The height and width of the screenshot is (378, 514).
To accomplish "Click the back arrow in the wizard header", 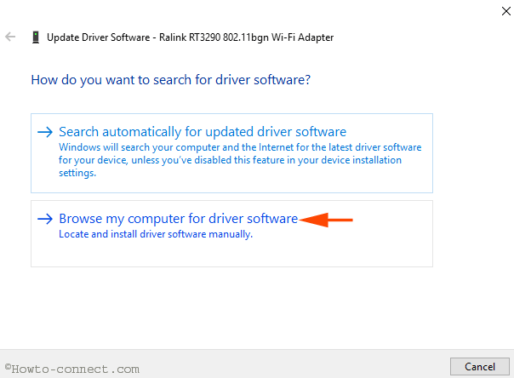I will tap(10, 37).
